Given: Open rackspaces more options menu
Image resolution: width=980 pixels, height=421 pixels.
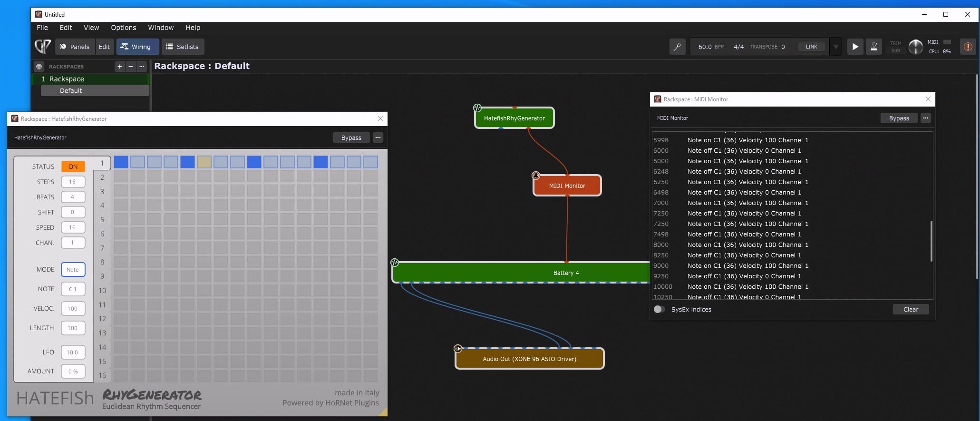Looking at the screenshot, I should [142, 67].
